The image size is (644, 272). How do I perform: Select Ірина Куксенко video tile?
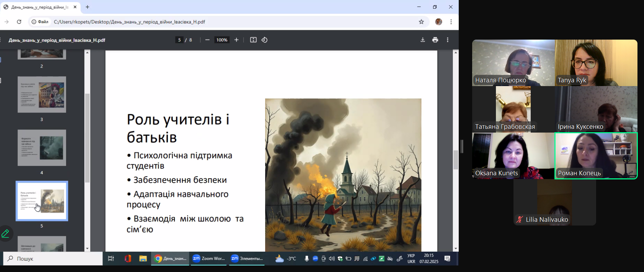tap(596, 109)
